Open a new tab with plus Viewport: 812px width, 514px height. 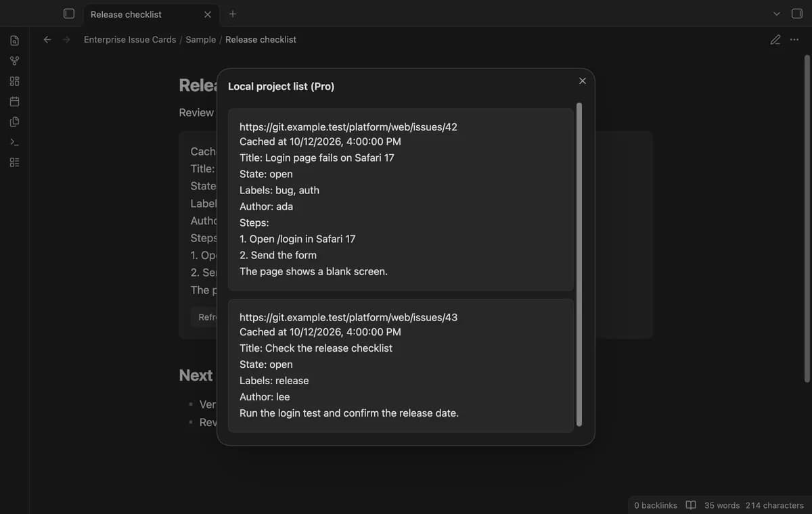233,14
